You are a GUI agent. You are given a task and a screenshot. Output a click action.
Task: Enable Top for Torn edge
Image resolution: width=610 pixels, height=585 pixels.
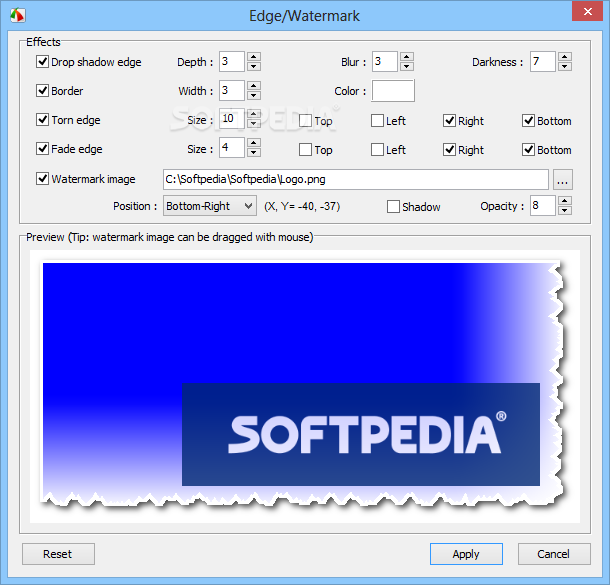(305, 121)
